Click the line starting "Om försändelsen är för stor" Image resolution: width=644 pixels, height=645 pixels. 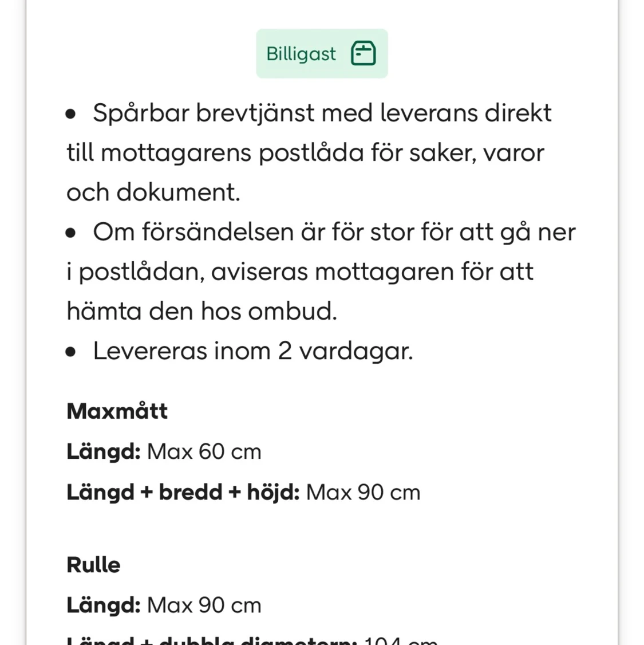tap(334, 232)
